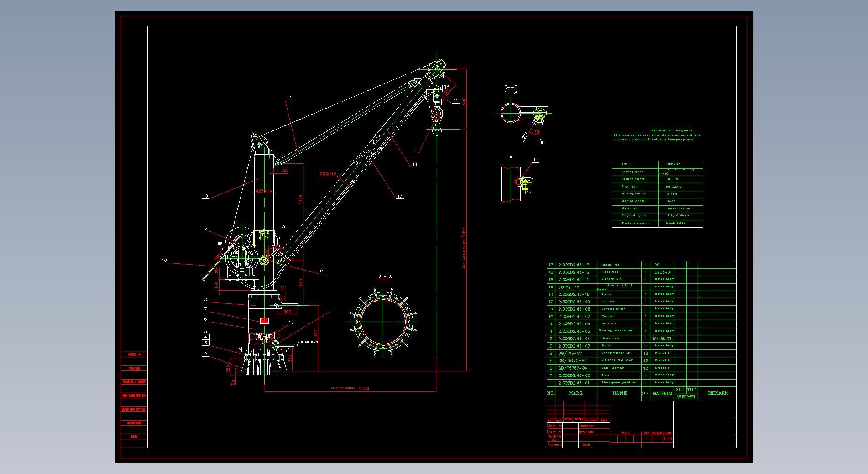Click the 'MATERIAL' column header
This screenshot has width=868, height=474.
[663, 394]
